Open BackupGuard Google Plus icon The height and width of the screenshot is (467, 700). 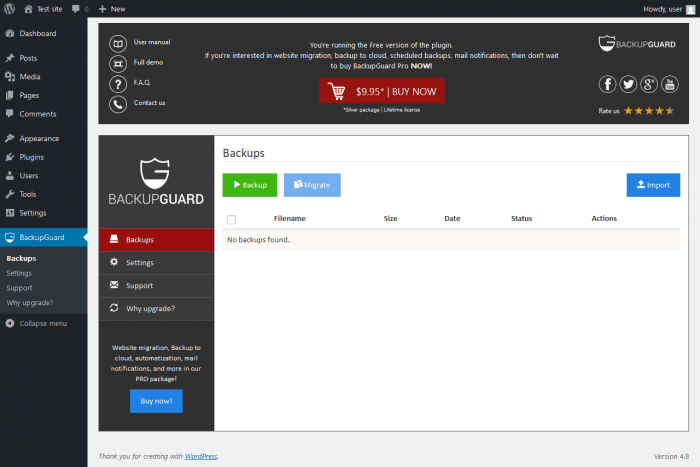(x=649, y=84)
